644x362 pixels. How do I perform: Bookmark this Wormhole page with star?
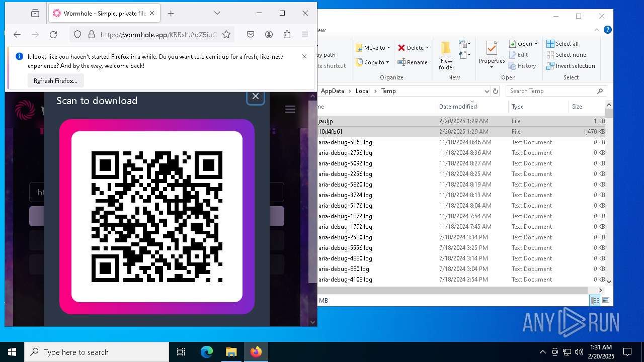[226, 35]
